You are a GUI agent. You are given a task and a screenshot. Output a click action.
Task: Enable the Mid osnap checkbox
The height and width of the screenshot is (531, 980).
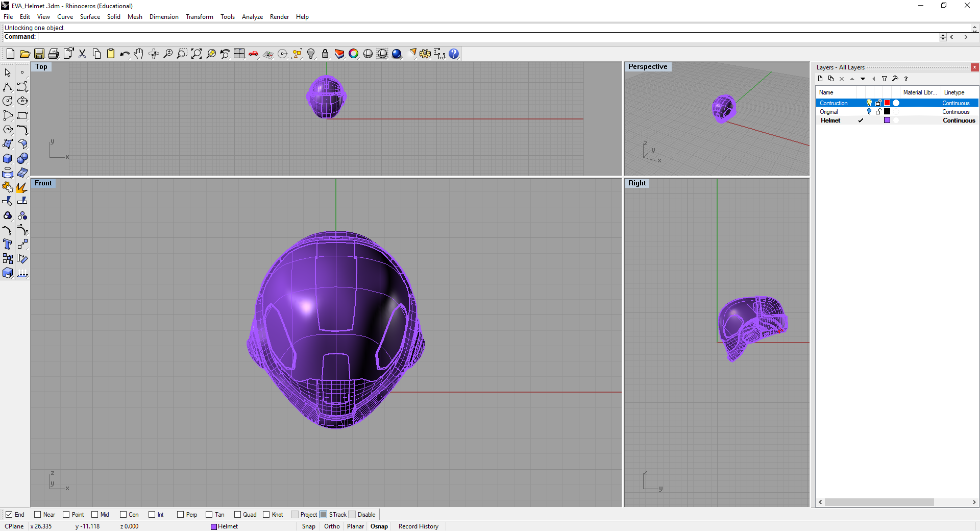(x=95, y=515)
